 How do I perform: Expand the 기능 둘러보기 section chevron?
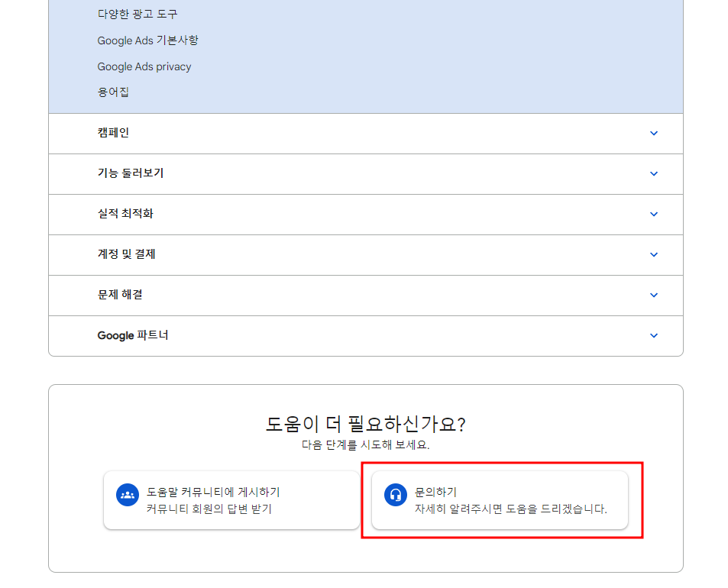[x=654, y=173]
